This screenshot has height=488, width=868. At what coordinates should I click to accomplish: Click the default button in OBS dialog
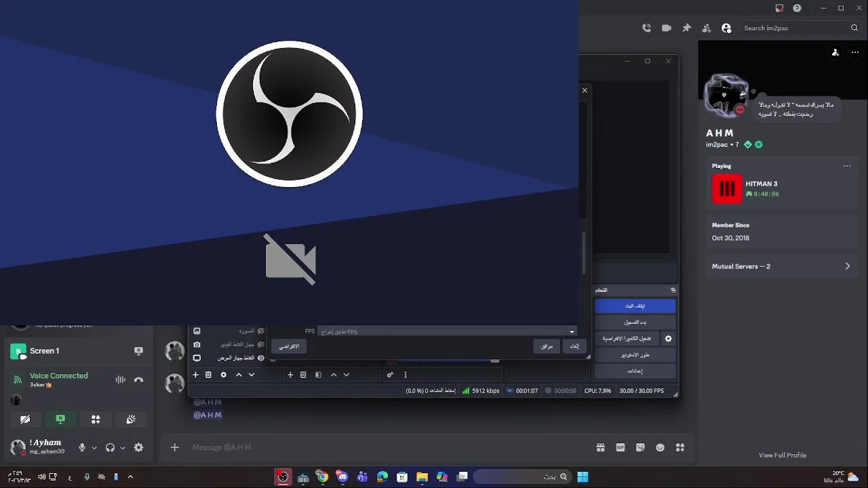tap(289, 346)
